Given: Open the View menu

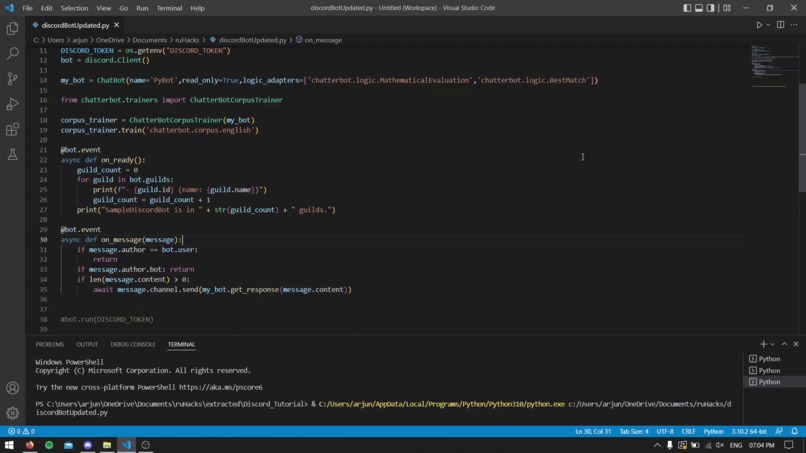Looking at the screenshot, I should [103, 8].
